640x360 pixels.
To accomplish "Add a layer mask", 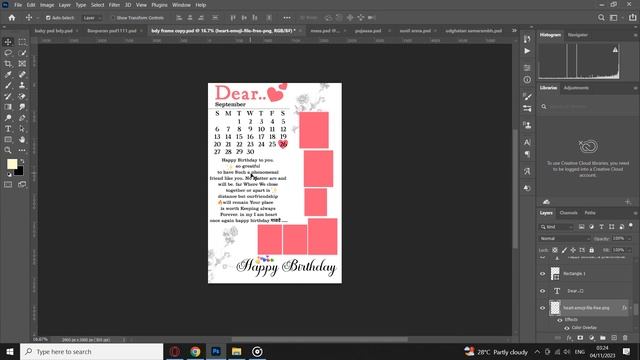I will click(x=580, y=338).
